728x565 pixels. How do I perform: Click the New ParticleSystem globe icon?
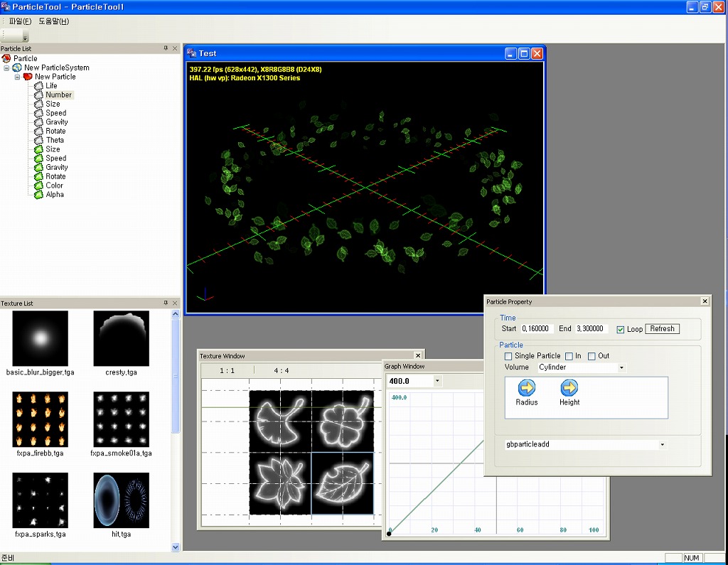(x=17, y=68)
